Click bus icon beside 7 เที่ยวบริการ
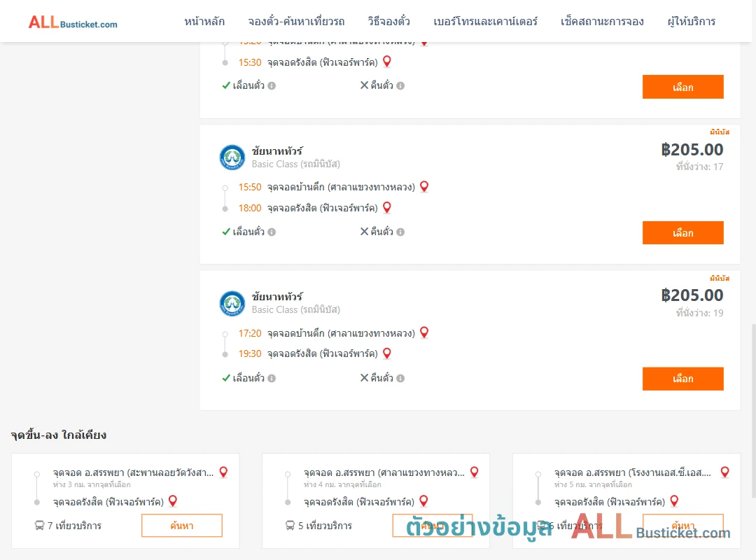The width and height of the screenshot is (756, 560). [x=39, y=525]
